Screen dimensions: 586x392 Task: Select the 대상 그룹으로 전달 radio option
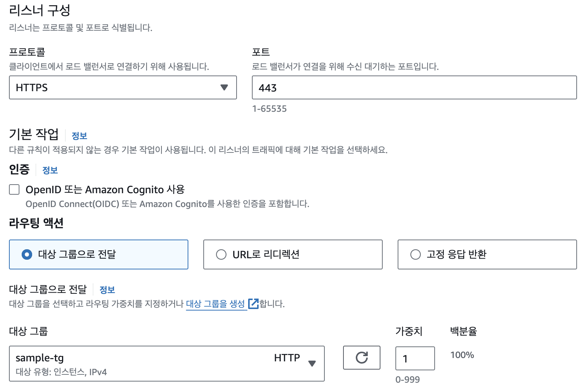27,254
